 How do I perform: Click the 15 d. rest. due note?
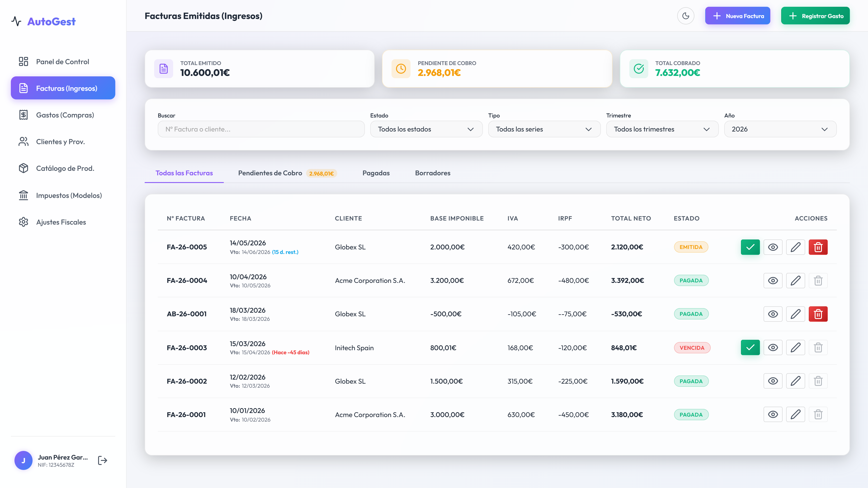(285, 252)
